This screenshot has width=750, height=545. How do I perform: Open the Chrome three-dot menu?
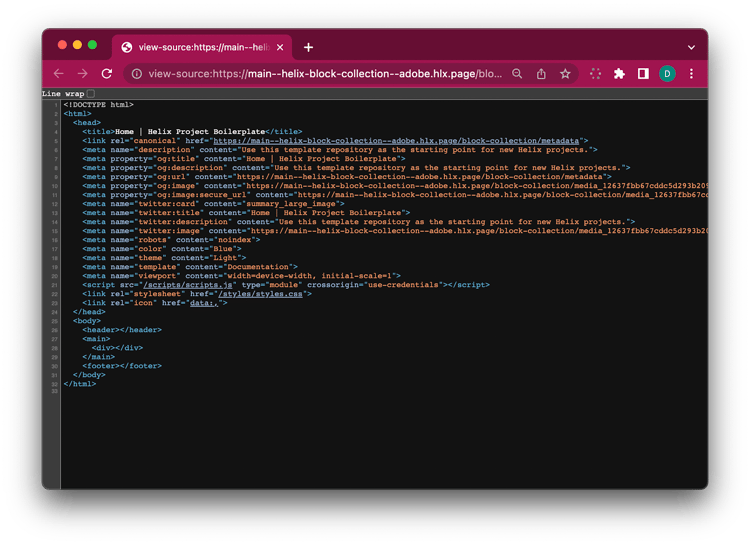point(691,73)
